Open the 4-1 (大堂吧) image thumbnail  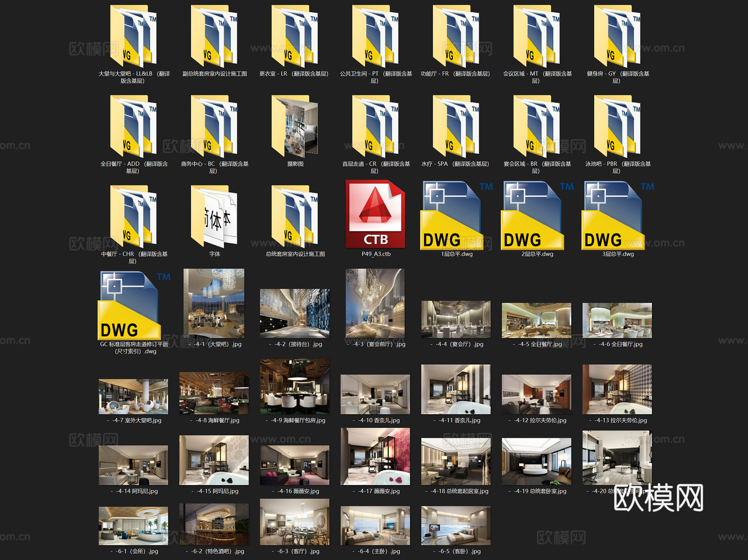point(214,303)
